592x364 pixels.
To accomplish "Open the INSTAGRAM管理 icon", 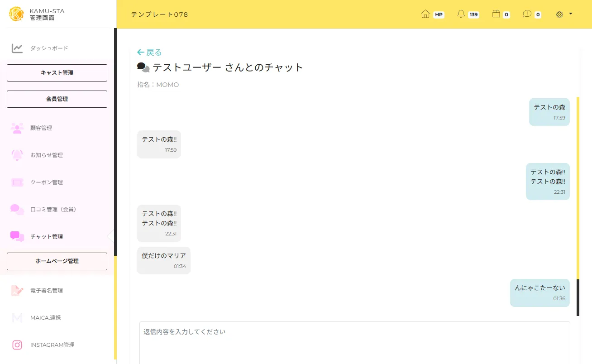I will coord(17,345).
